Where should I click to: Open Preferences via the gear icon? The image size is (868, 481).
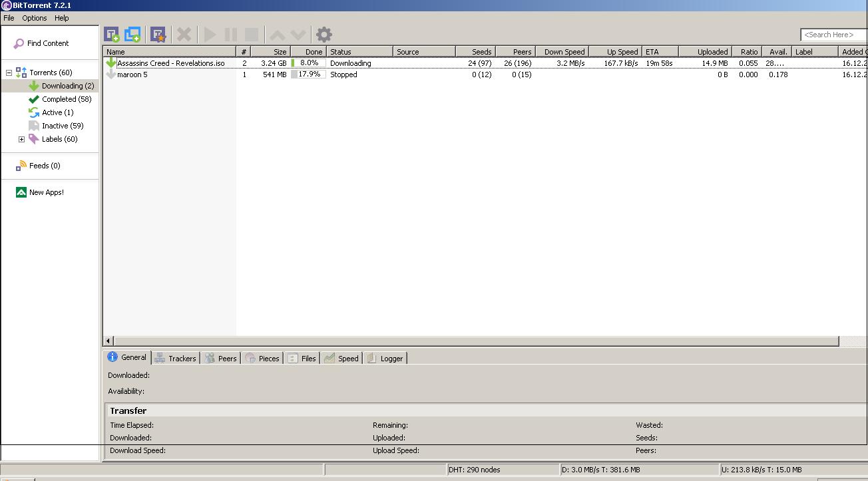tap(324, 35)
